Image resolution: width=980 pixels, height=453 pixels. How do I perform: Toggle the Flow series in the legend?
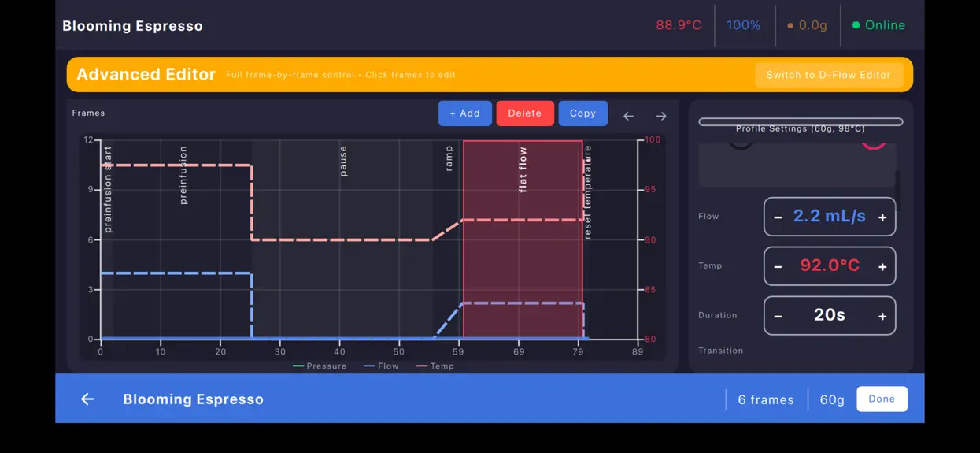[382, 366]
